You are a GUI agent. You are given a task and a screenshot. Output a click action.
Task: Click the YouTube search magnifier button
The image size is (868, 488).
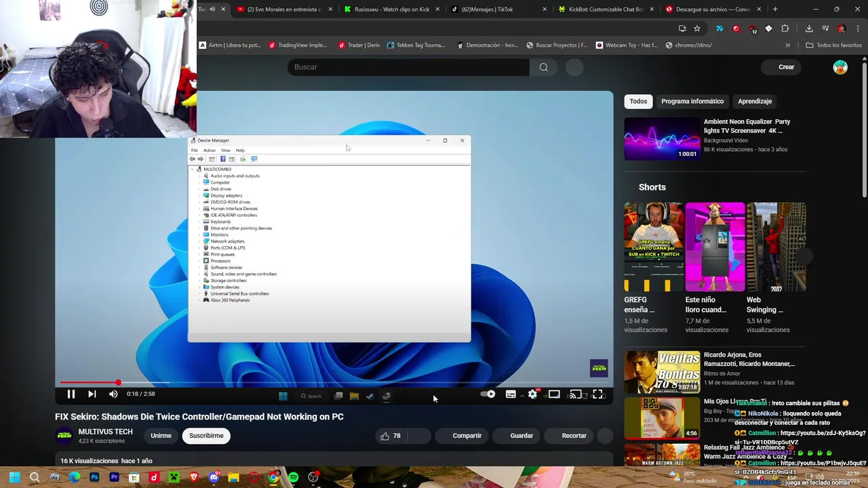pos(544,67)
